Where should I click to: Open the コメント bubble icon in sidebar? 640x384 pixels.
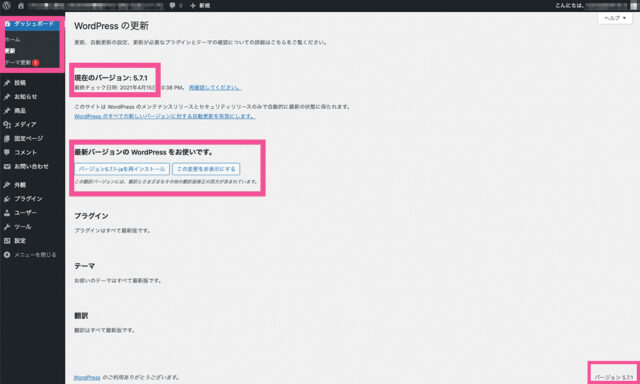tap(7, 153)
